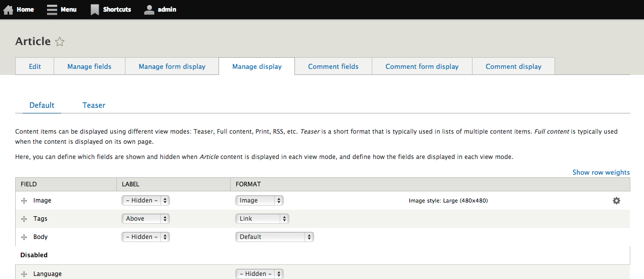Select the Teaser view mode tab
Image resolution: width=644 pixels, height=279 pixels.
pyautogui.click(x=94, y=105)
